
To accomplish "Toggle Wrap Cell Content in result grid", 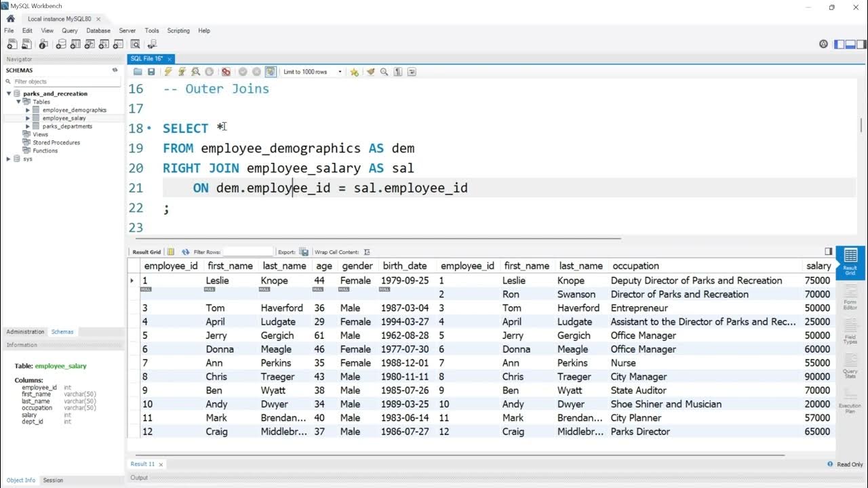I will click(367, 251).
